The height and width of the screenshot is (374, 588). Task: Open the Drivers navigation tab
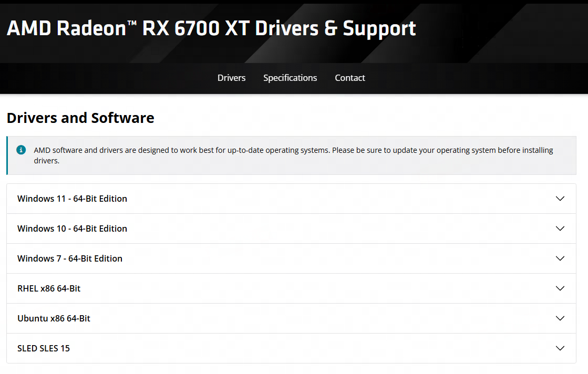[231, 78]
